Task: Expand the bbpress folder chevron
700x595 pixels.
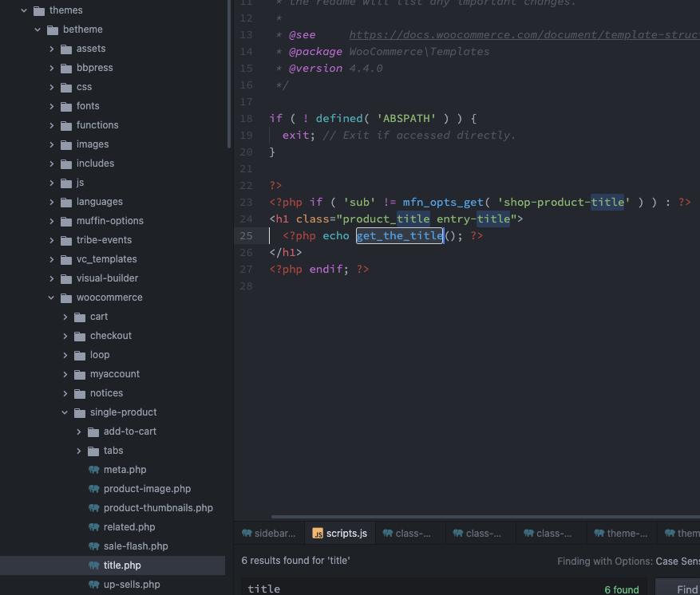Action: click(x=51, y=68)
